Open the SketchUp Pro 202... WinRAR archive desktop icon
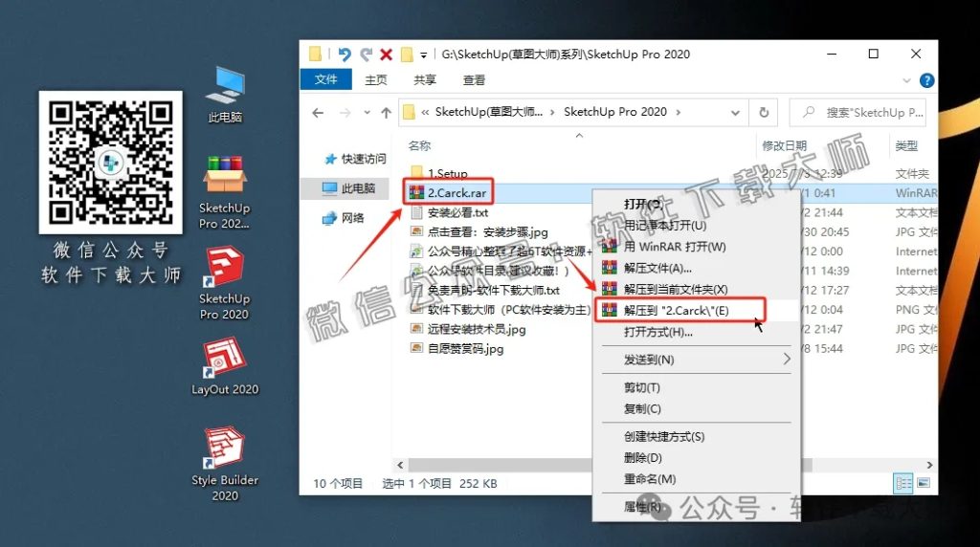Image resolution: width=980 pixels, height=547 pixels. coord(224,192)
